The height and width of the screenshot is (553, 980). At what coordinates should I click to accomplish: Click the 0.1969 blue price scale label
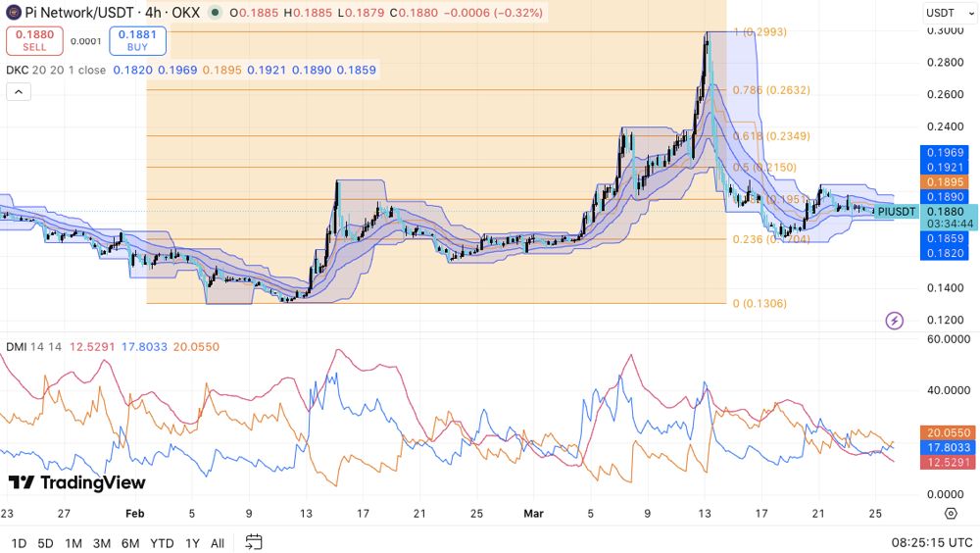[945, 153]
